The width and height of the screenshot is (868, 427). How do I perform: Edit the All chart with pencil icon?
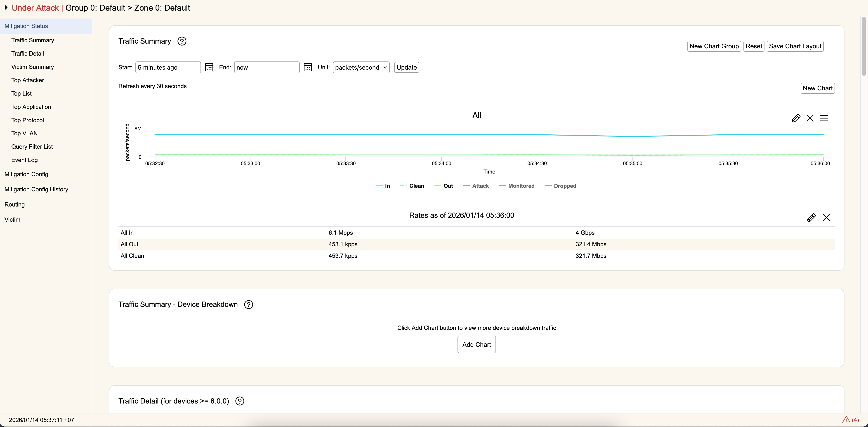click(x=796, y=118)
